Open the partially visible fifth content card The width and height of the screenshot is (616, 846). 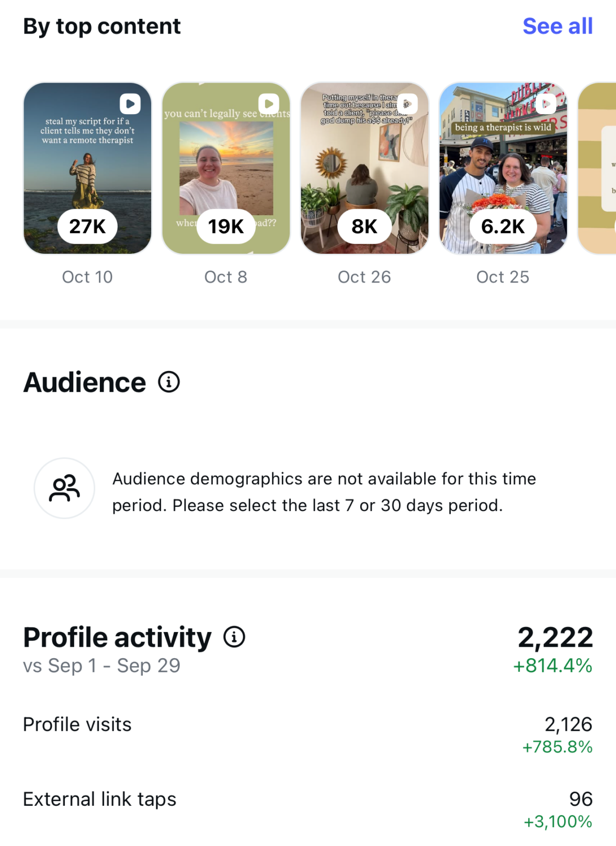coord(598,167)
